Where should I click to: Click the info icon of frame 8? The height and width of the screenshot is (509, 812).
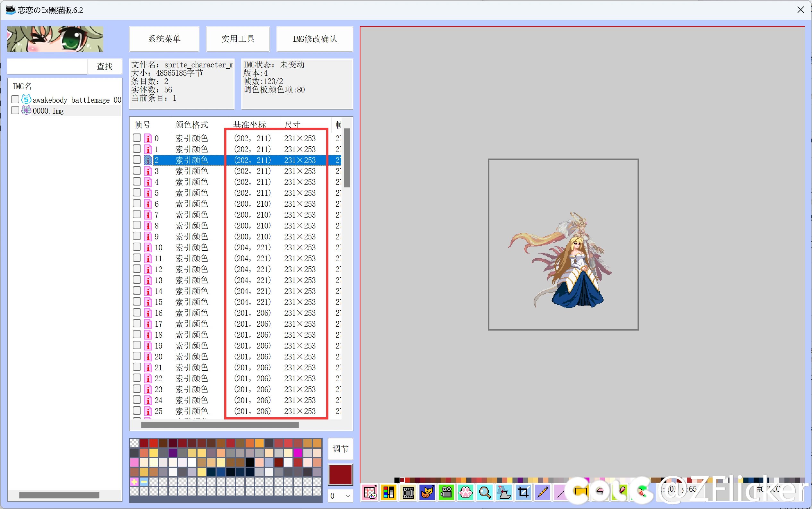click(148, 226)
